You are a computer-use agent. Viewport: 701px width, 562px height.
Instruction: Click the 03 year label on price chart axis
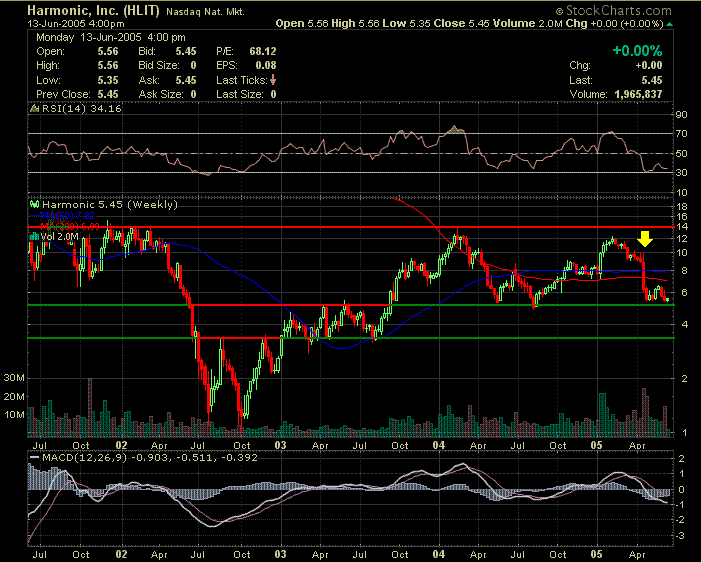280,445
